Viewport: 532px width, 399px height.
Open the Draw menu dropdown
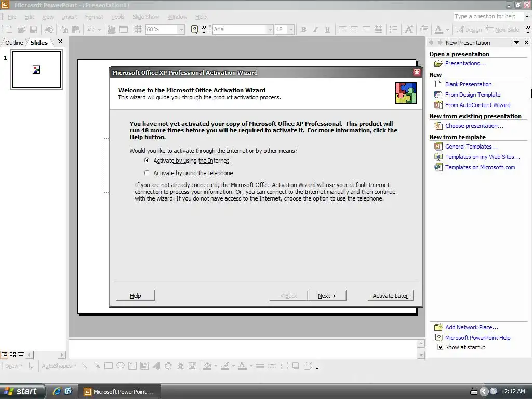14,366
